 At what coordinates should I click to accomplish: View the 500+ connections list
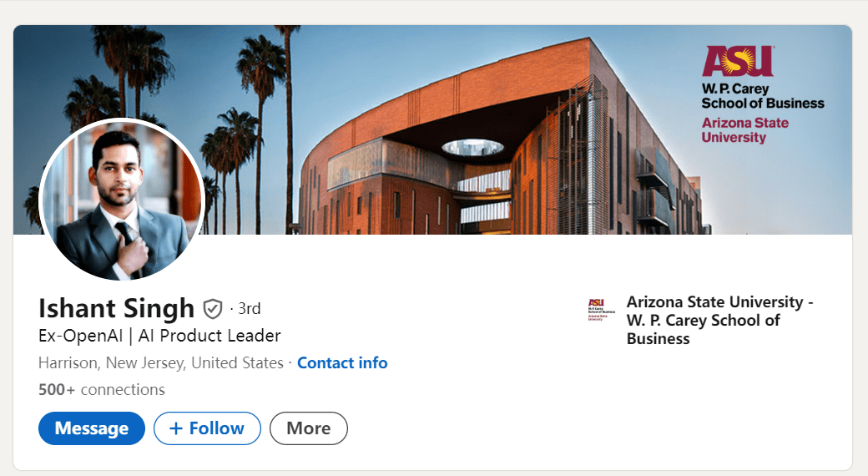tap(102, 390)
